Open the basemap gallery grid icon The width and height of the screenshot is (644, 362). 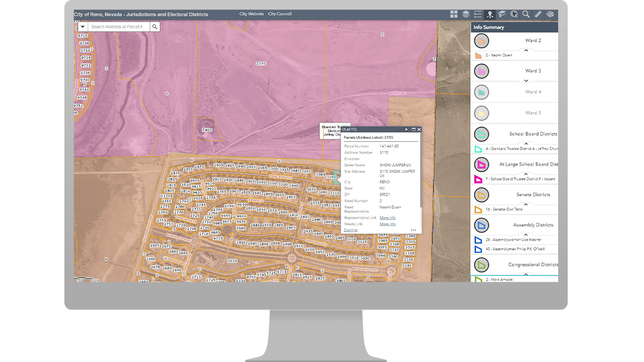[453, 14]
